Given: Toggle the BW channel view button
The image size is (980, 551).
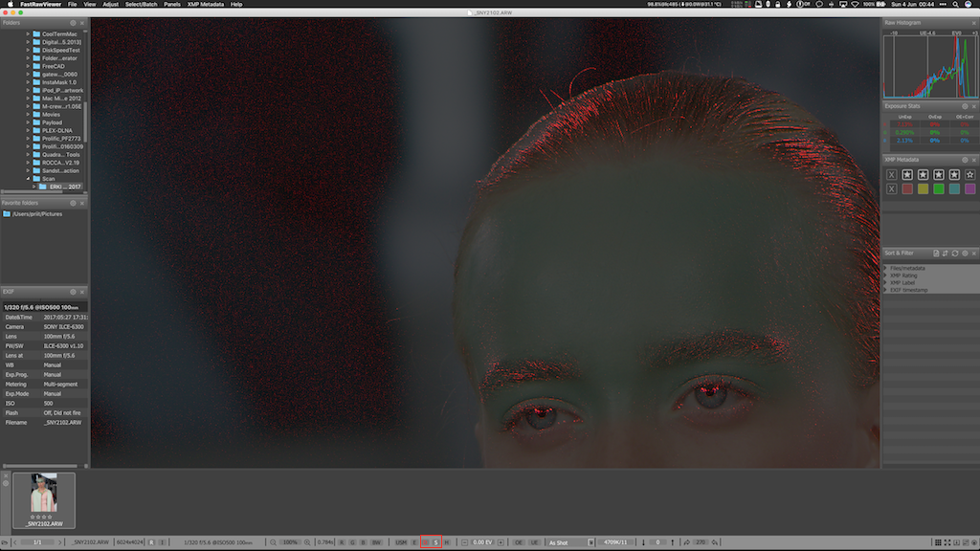Looking at the screenshot, I should click(x=377, y=542).
